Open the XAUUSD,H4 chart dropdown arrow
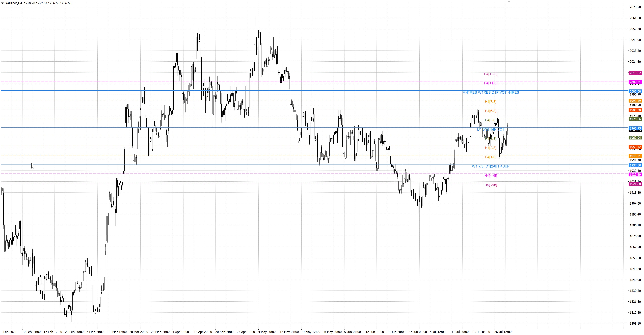The width and height of the screenshot is (644, 335). [3, 3]
